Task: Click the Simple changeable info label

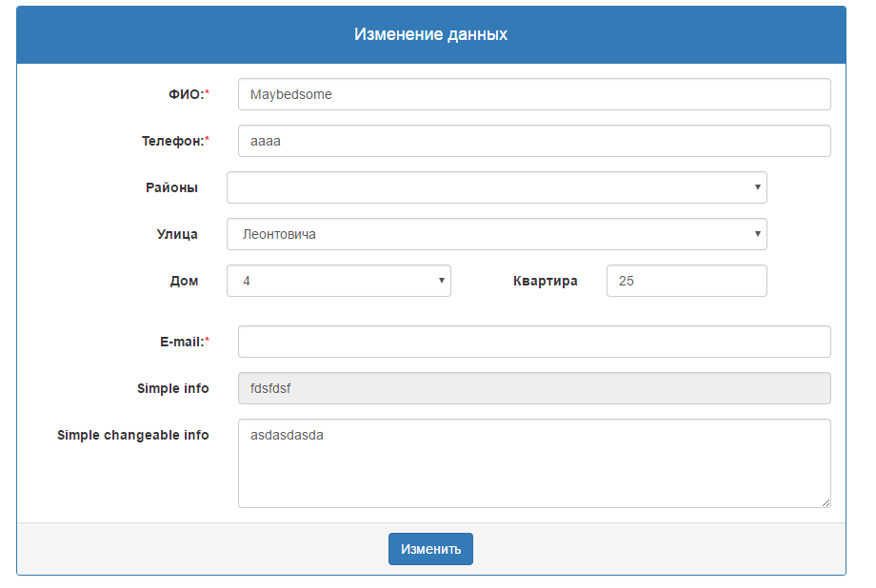Action: pyautogui.click(x=133, y=435)
